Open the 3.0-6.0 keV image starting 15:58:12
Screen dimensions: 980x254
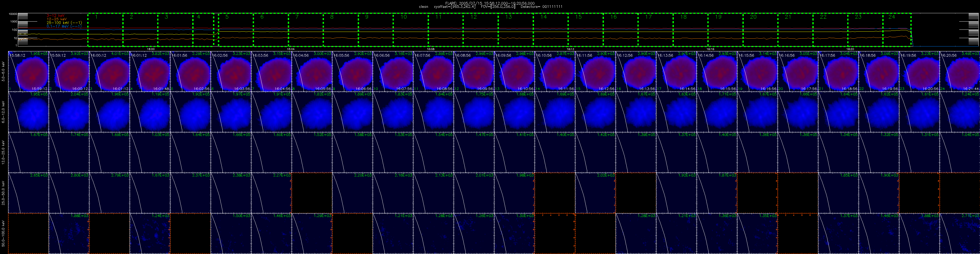(x=29, y=71)
